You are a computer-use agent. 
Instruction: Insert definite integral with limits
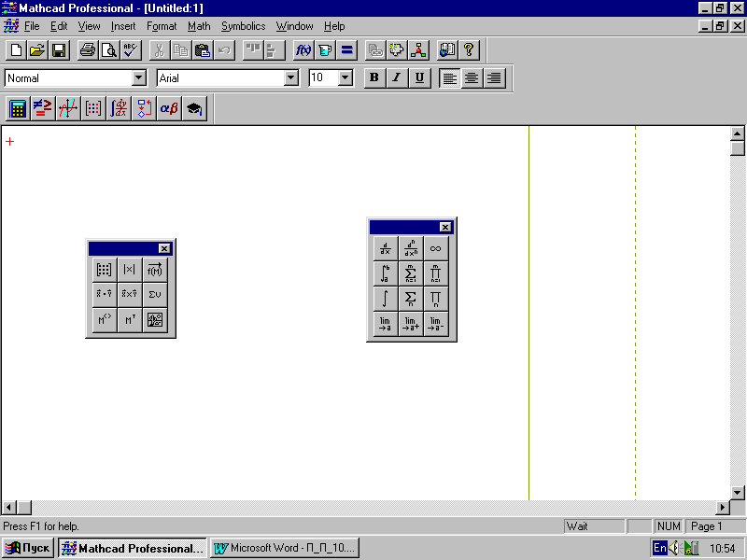point(386,273)
